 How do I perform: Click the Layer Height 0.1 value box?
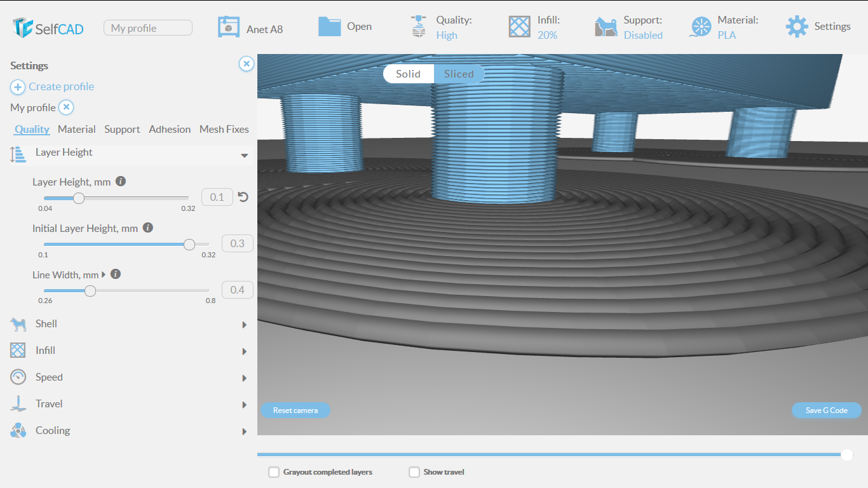(x=217, y=197)
